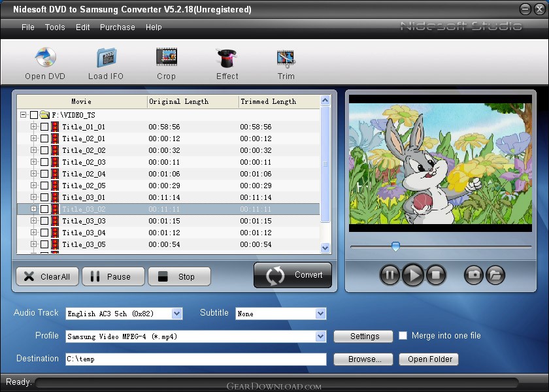Click the film icon of Title_03_03

click(x=55, y=221)
